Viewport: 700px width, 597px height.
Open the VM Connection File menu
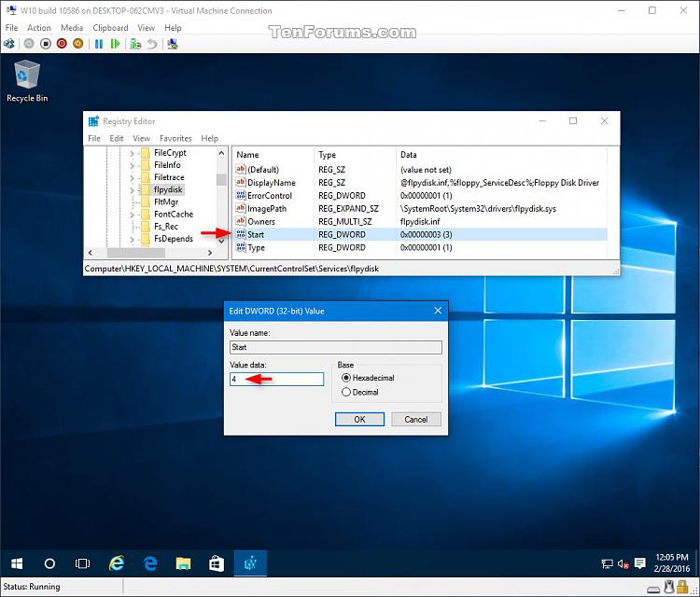pos(11,28)
